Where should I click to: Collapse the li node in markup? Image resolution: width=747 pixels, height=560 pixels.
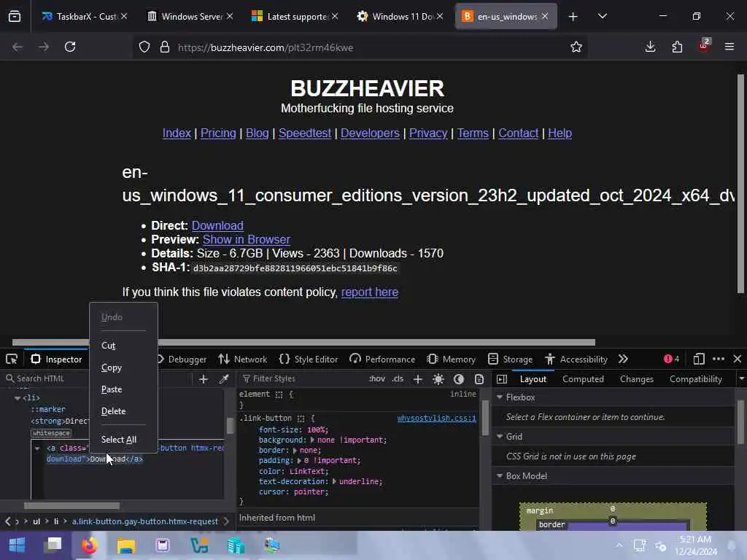18,398
